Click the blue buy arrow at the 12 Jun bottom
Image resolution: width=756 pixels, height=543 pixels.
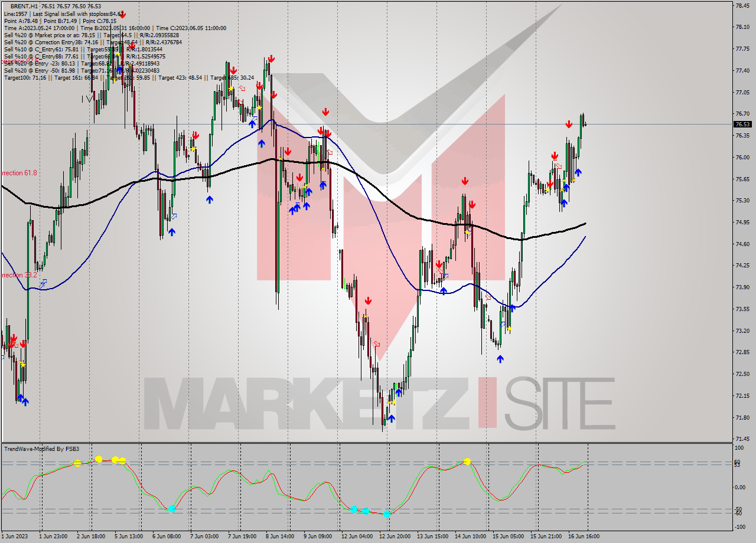tap(391, 418)
